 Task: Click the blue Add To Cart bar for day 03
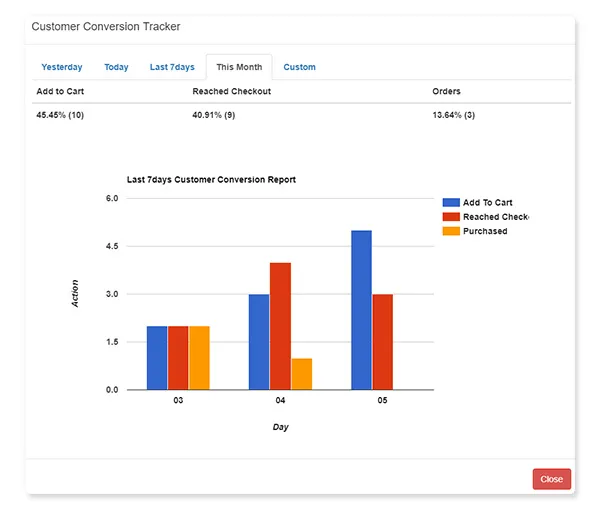click(157, 357)
